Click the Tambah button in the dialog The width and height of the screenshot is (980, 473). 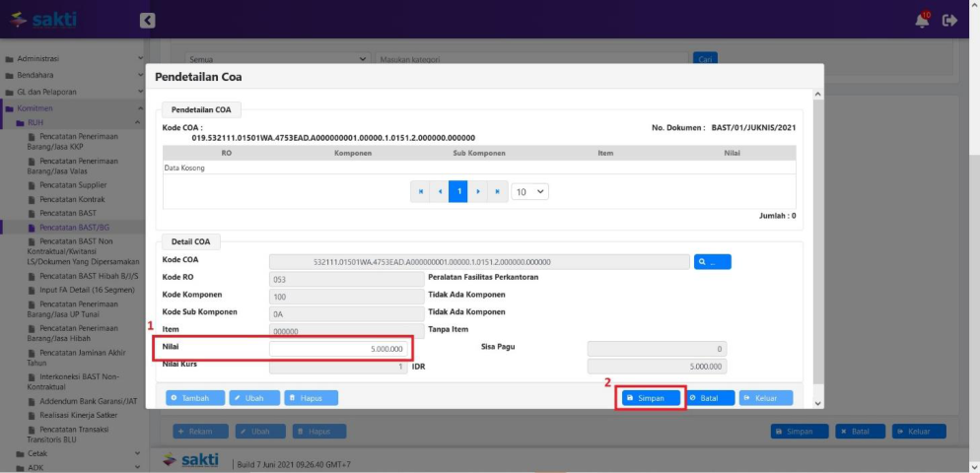coord(195,398)
